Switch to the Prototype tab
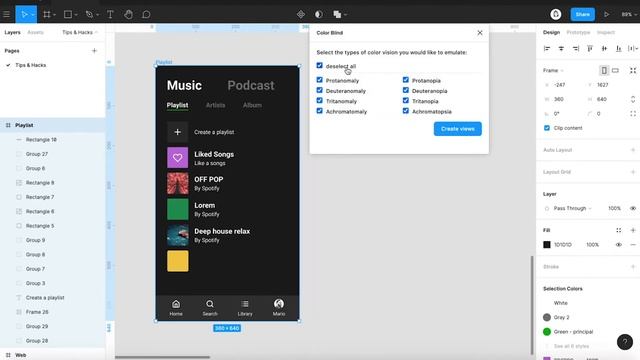The width and height of the screenshot is (640, 360). [x=578, y=32]
